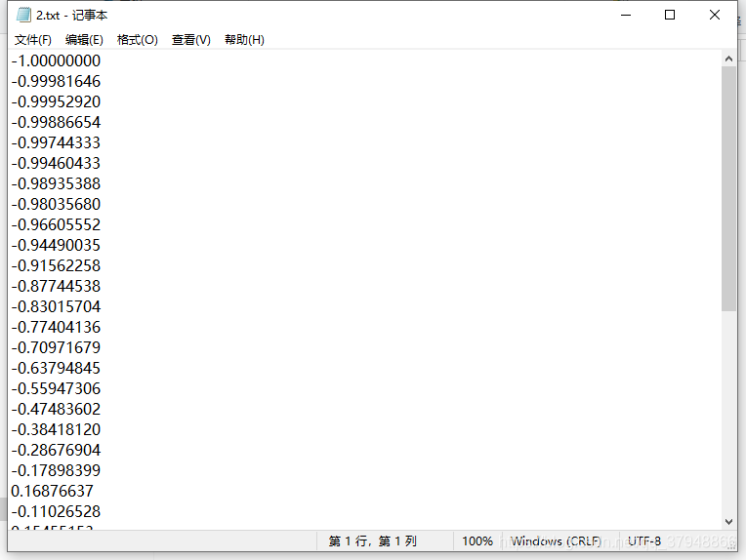Click the line -0.98035680

[x=56, y=204]
